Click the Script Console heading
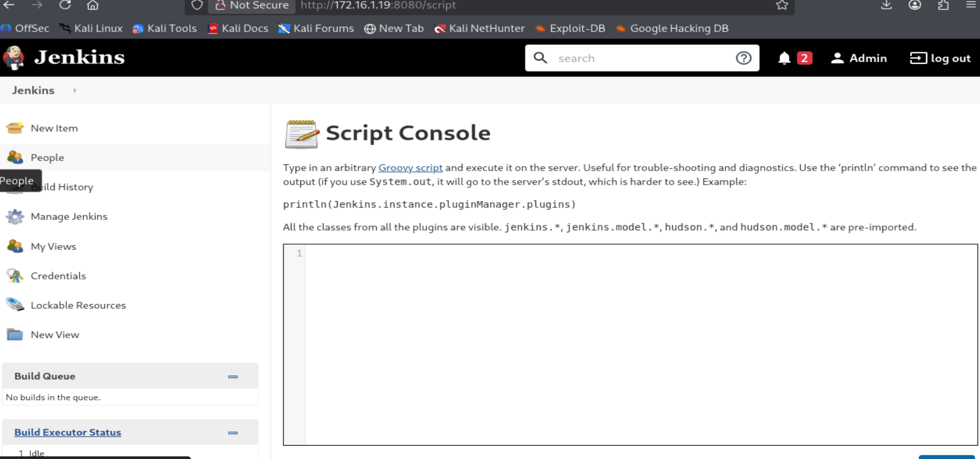Viewport: 980px width, 459px height. pyautogui.click(x=408, y=133)
